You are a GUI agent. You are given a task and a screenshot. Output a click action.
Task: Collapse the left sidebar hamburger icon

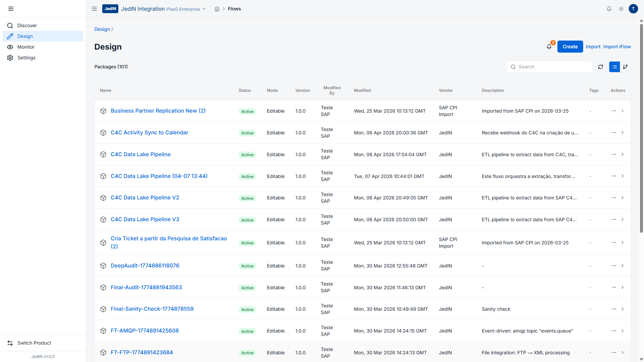[x=11, y=9]
